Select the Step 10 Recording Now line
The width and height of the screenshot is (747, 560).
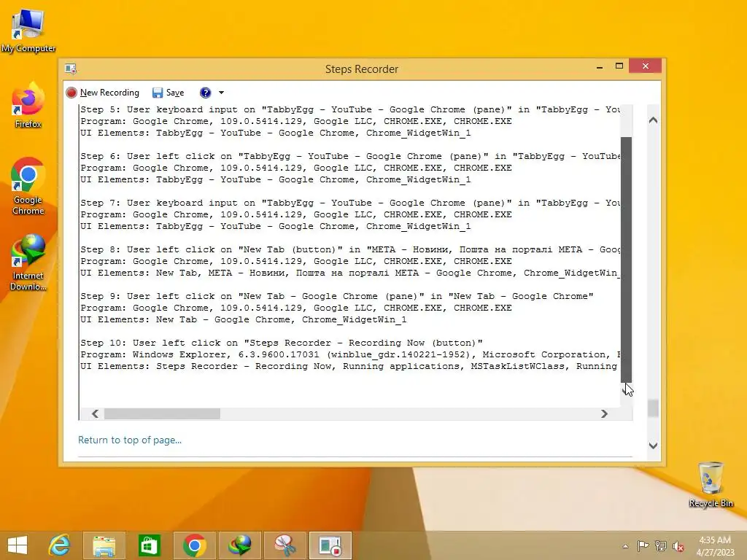[281, 343]
